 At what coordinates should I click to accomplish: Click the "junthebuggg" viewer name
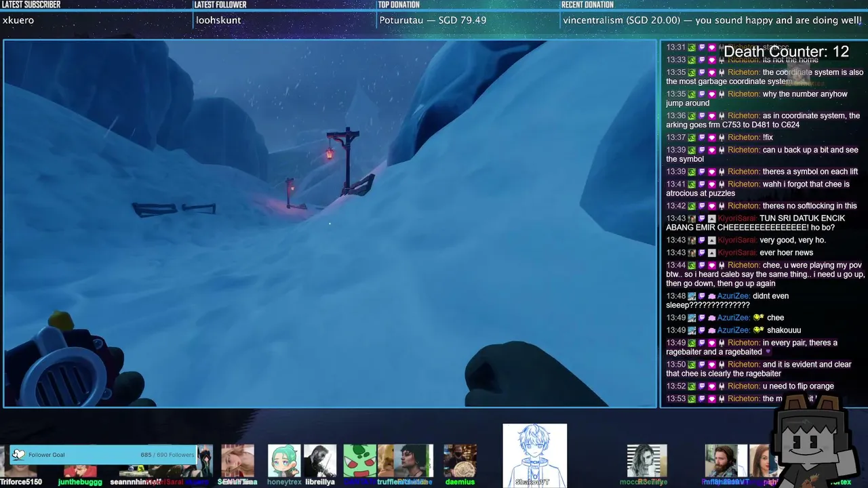(80, 482)
